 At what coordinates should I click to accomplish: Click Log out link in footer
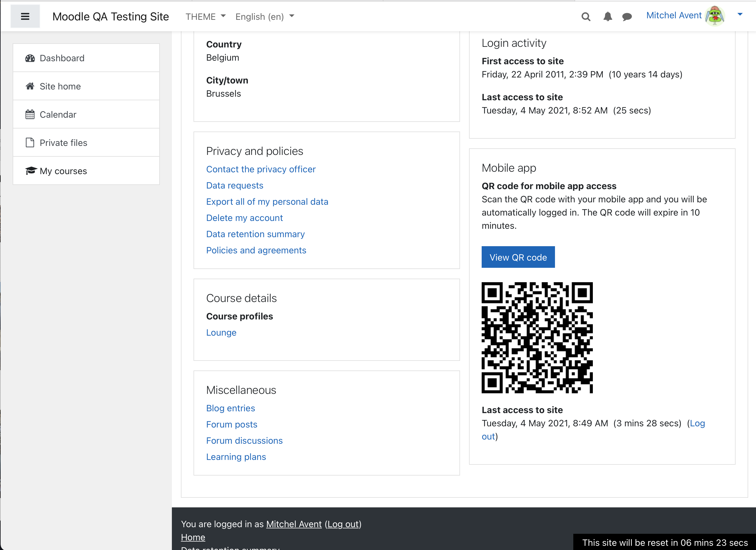click(343, 524)
